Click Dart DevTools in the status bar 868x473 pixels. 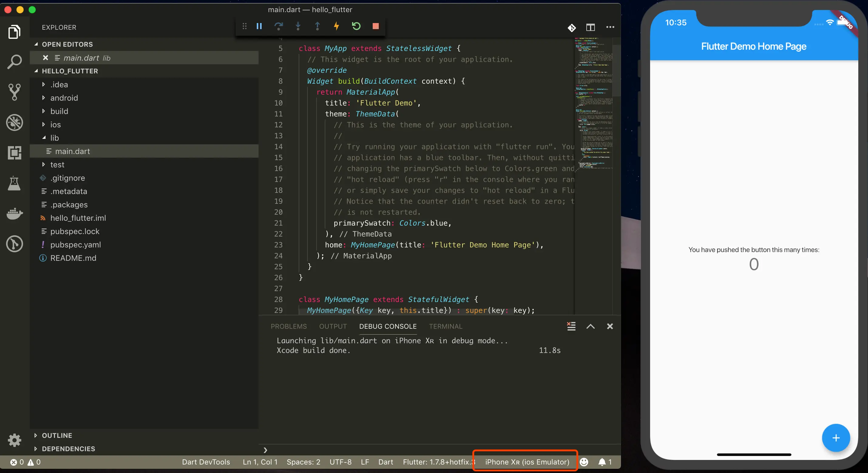point(206,462)
